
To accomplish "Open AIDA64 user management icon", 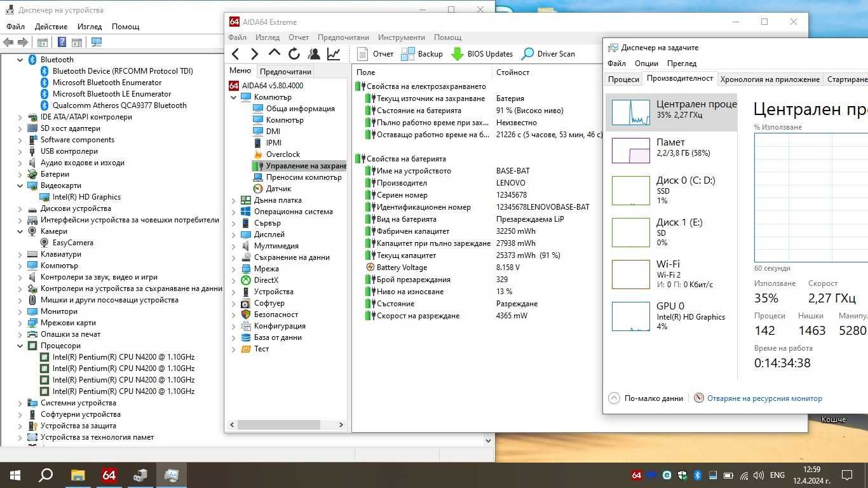I will click(x=314, y=54).
